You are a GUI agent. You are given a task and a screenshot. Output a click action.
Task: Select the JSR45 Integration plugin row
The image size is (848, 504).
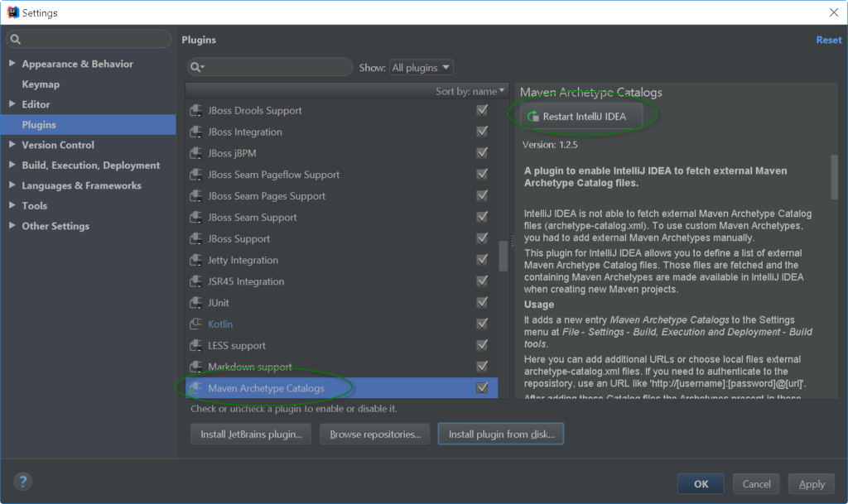(342, 281)
